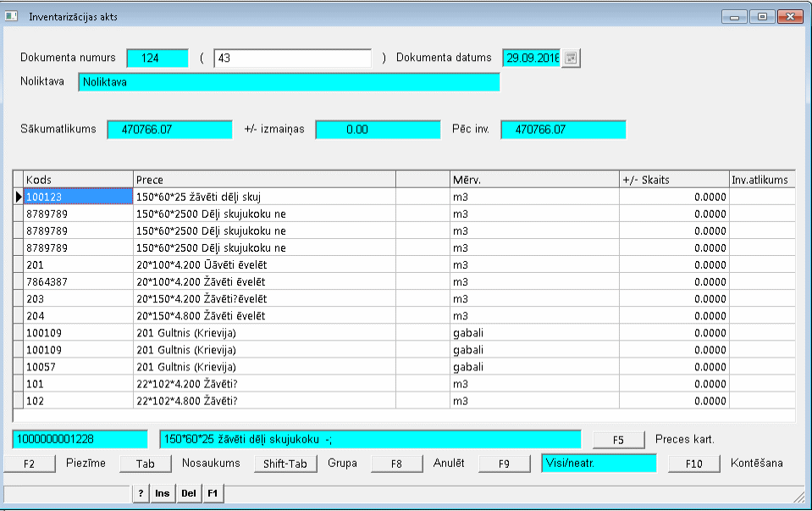Click the F10 posting button

(x=694, y=464)
